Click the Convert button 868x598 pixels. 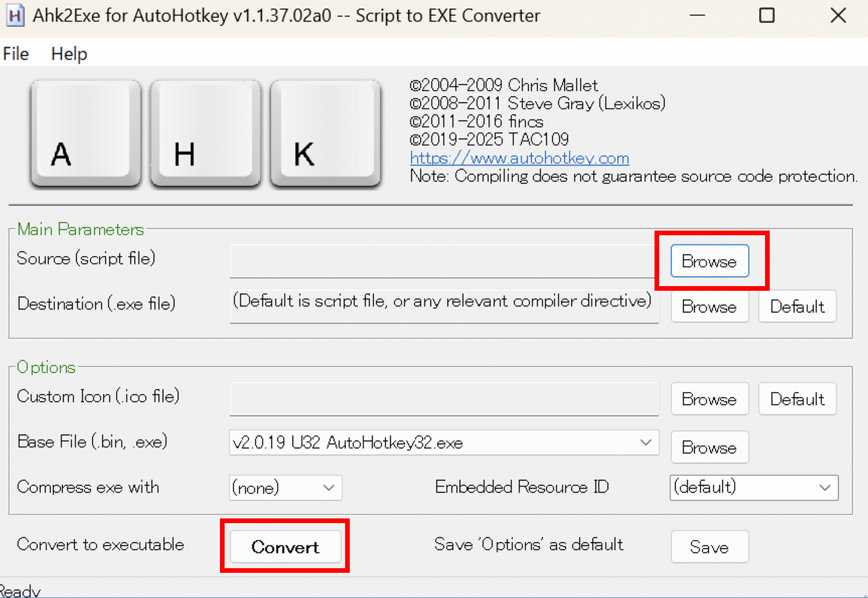(x=285, y=547)
